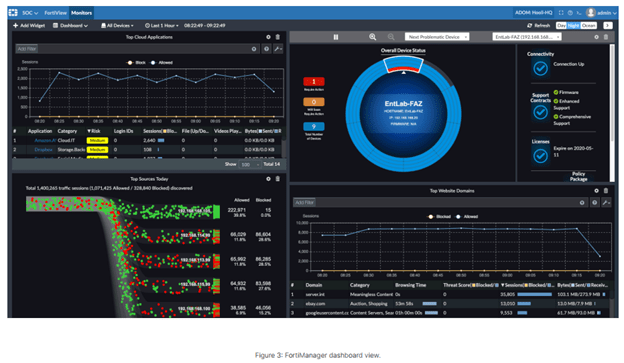The height and width of the screenshot is (363, 624).
Task: Open settings of Top Cloud Applications widget
Action: [x=268, y=37]
